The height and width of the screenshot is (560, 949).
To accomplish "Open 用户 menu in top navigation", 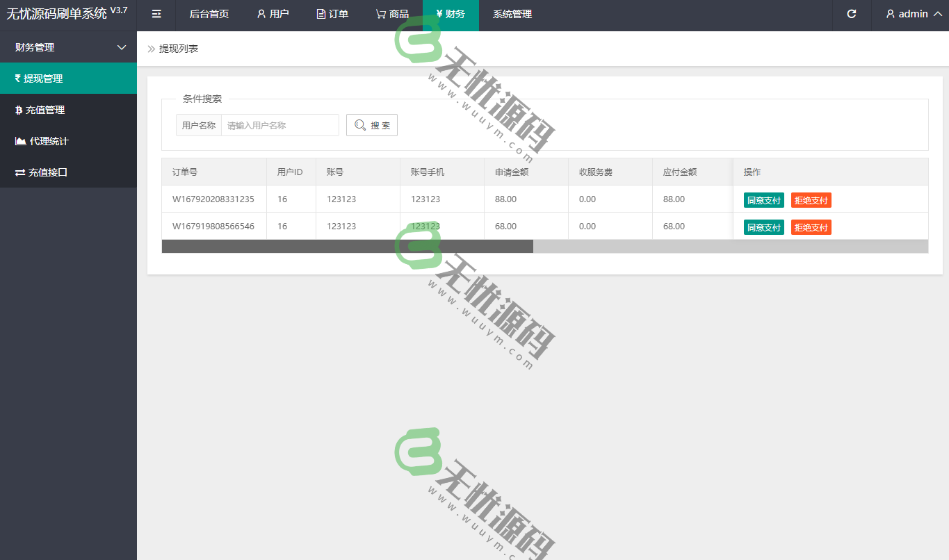I will pos(273,14).
